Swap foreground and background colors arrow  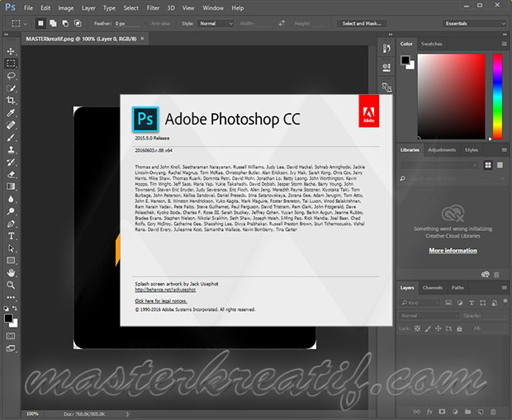point(14,308)
